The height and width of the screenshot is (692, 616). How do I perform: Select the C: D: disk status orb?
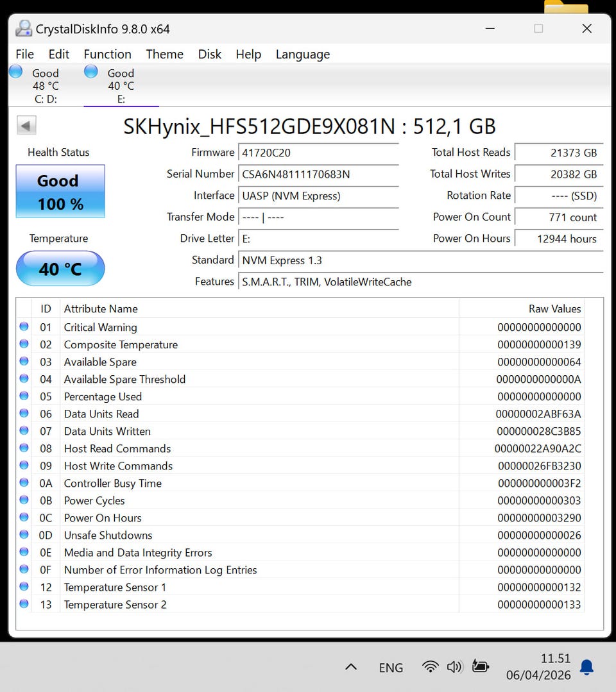(x=16, y=71)
